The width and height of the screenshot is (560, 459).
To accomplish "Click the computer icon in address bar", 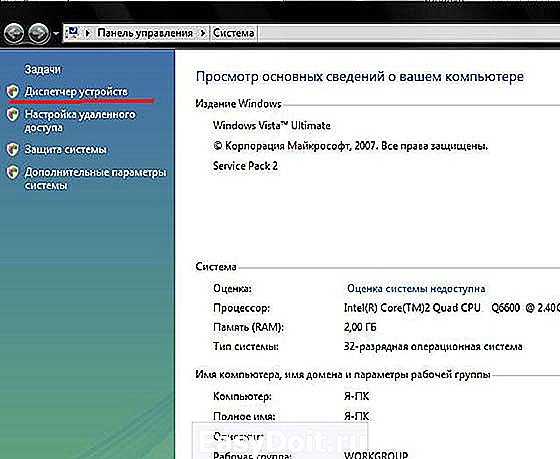I will [x=73, y=33].
